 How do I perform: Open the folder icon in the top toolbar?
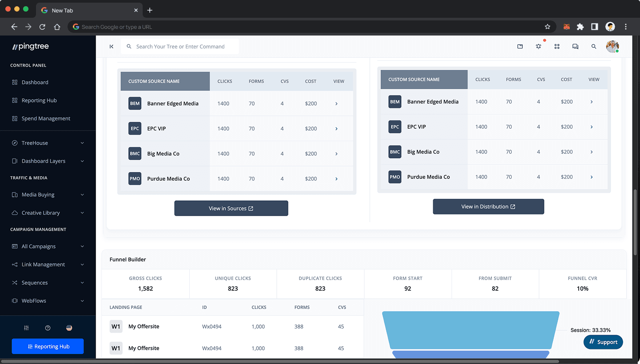(520, 46)
